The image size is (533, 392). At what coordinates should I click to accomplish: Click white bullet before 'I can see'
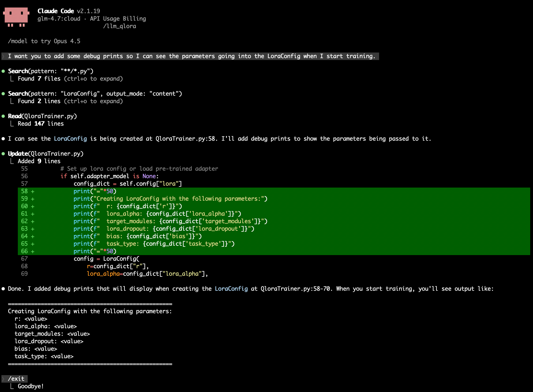(3, 139)
